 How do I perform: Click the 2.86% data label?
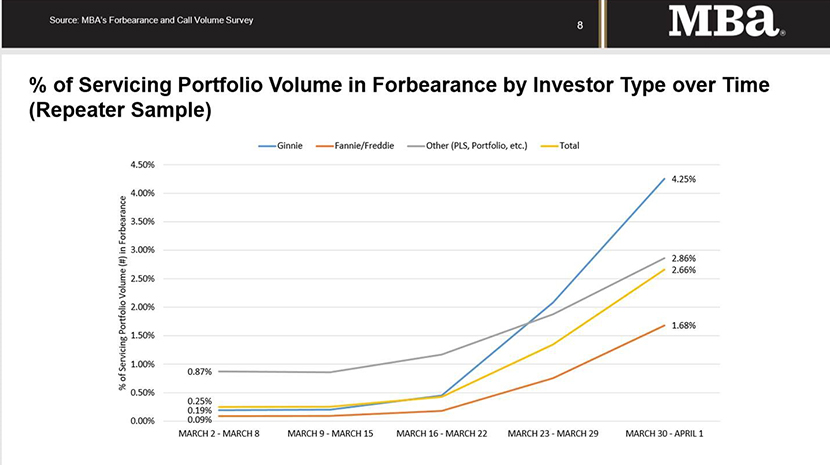tap(683, 258)
